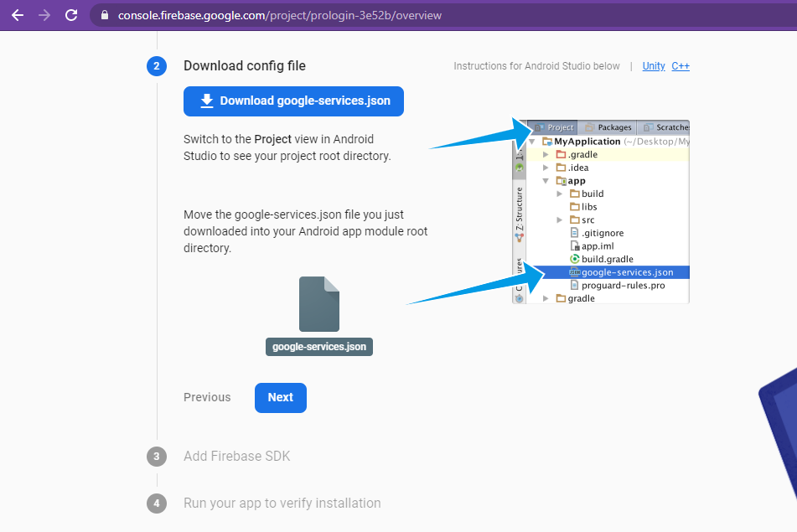Image resolution: width=797 pixels, height=532 pixels.
Task: Open the Unity instructions link
Action: coord(654,66)
